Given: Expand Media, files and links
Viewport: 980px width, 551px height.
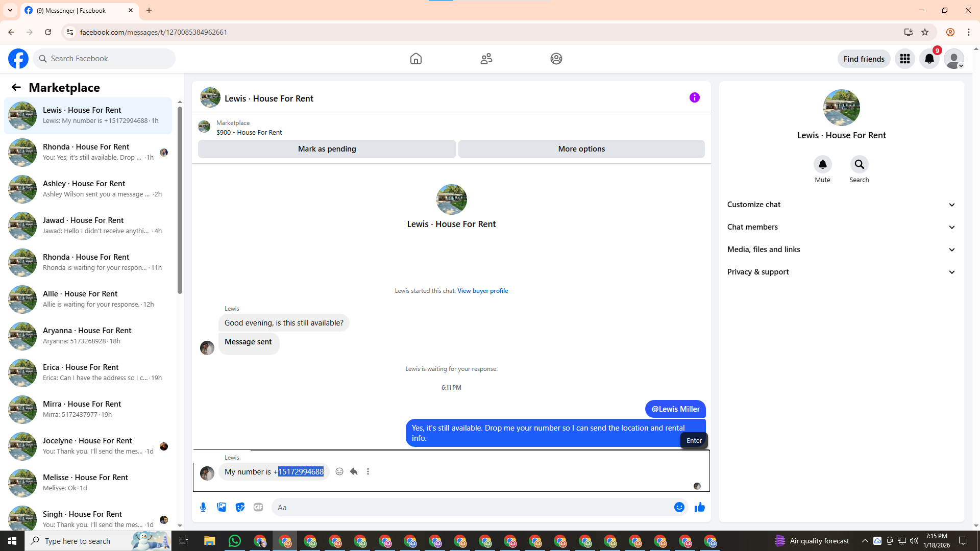Looking at the screenshot, I should [841, 249].
